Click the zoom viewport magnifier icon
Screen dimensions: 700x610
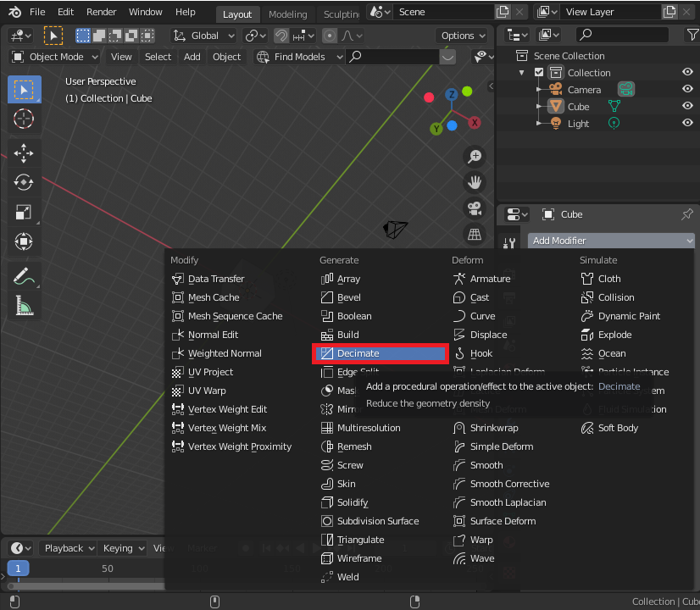click(475, 156)
